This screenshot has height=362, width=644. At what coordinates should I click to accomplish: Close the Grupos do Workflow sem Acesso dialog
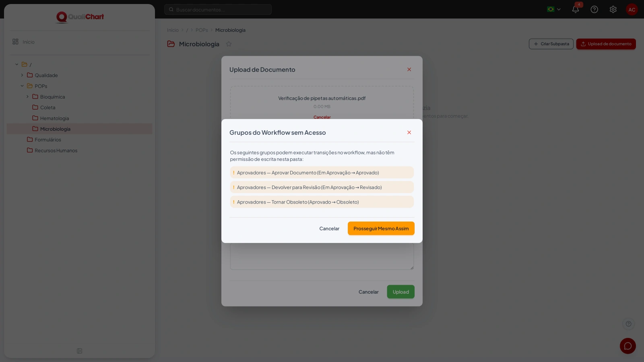point(409,132)
